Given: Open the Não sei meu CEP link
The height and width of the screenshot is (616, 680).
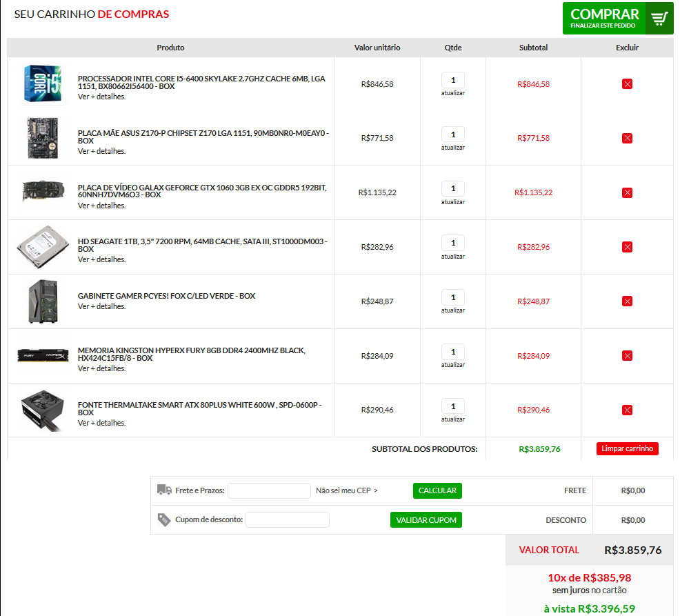Looking at the screenshot, I should [x=346, y=490].
